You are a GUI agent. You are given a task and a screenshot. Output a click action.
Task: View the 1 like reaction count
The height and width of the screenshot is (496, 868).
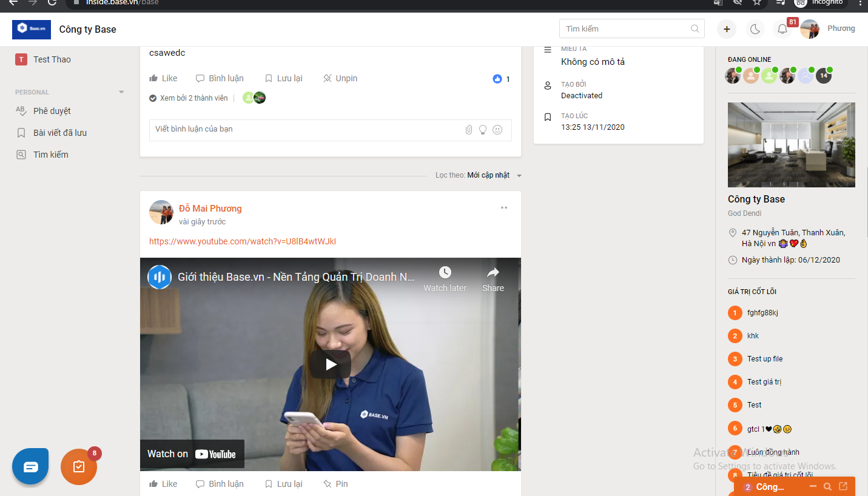pyautogui.click(x=501, y=79)
